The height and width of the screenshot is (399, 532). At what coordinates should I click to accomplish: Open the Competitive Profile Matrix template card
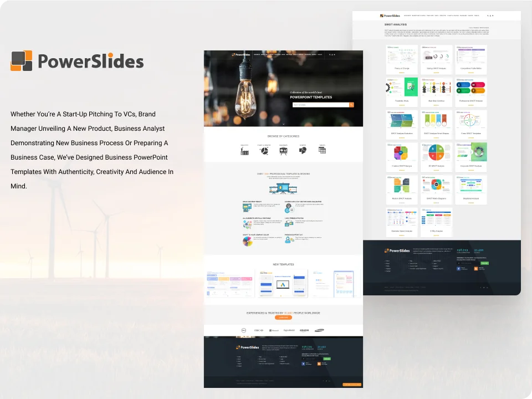pyautogui.click(x=471, y=60)
